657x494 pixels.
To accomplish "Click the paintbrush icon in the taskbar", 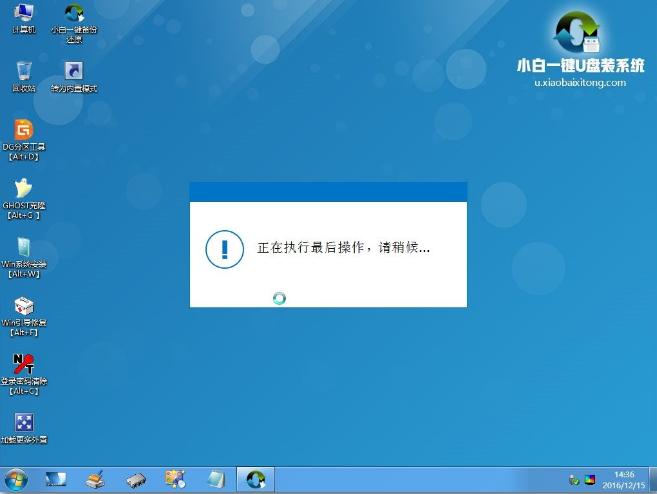I will tap(95, 479).
